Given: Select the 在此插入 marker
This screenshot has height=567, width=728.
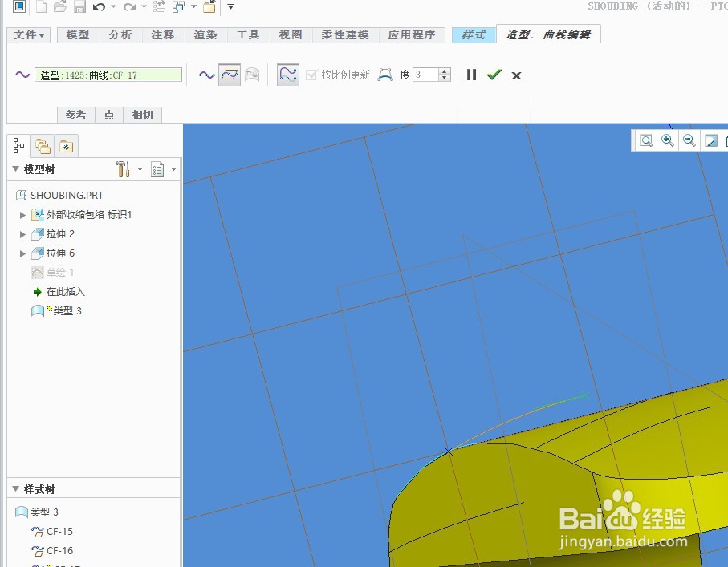Looking at the screenshot, I should [x=59, y=292].
